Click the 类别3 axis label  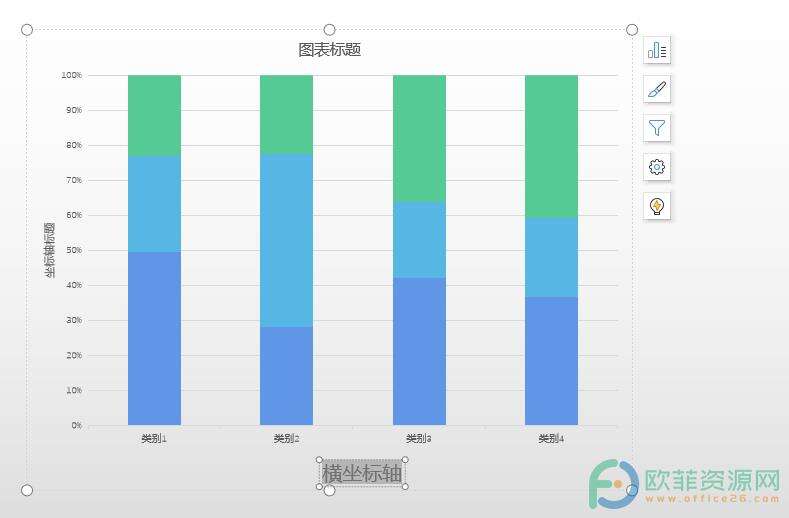click(x=419, y=438)
